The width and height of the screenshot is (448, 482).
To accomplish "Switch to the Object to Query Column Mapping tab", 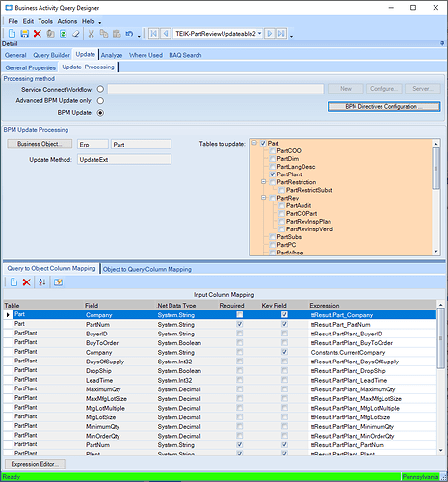I will tap(147, 269).
